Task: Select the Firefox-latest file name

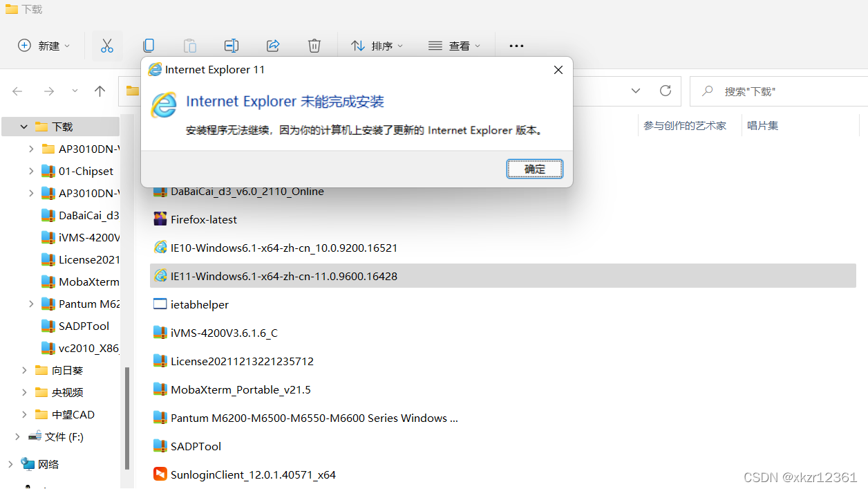Action: 204,219
